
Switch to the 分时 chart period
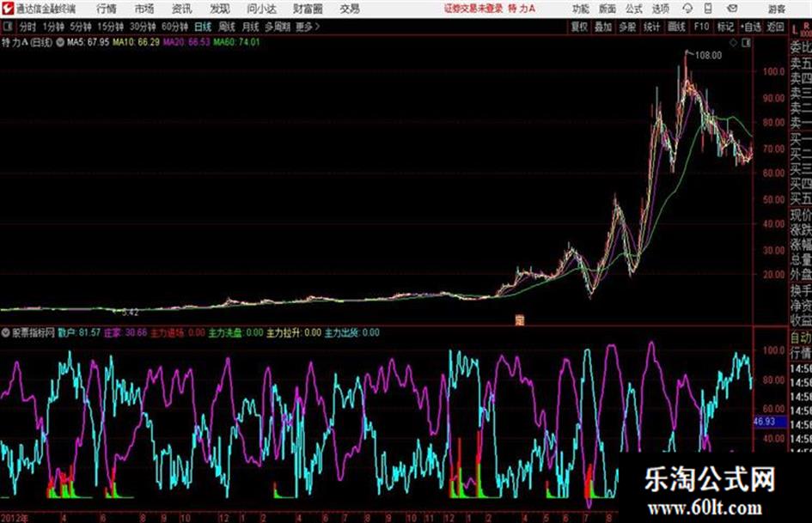27,27
